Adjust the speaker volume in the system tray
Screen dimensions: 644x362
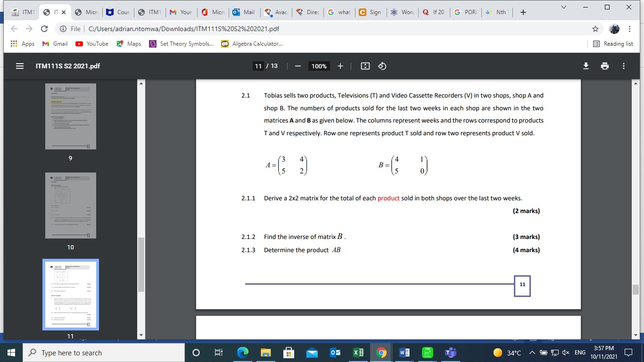pyautogui.click(x=565, y=353)
